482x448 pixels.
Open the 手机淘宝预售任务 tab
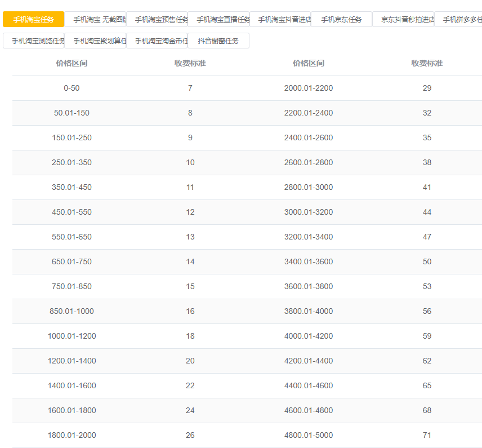(x=157, y=19)
